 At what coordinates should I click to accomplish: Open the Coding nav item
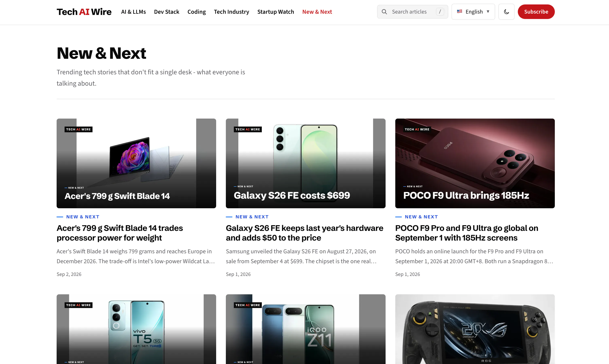pos(197,12)
